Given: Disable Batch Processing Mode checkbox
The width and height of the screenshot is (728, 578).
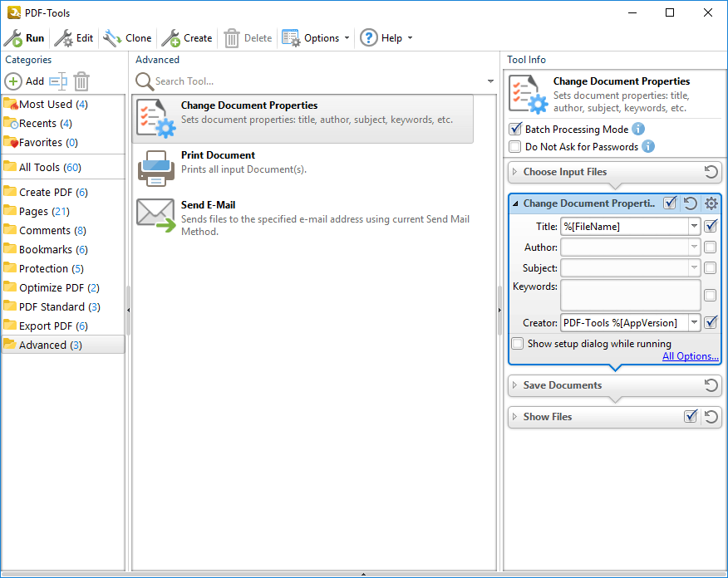Looking at the screenshot, I should [x=515, y=130].
